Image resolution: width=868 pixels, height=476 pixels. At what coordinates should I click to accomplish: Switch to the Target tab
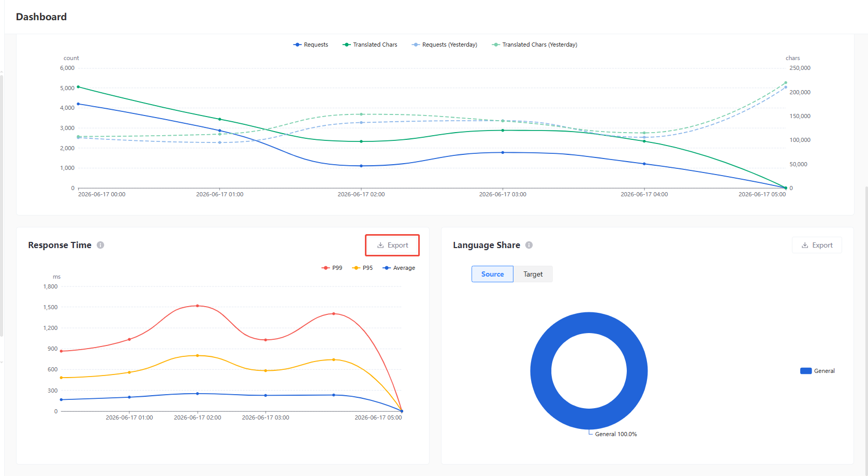pos(533,274)
